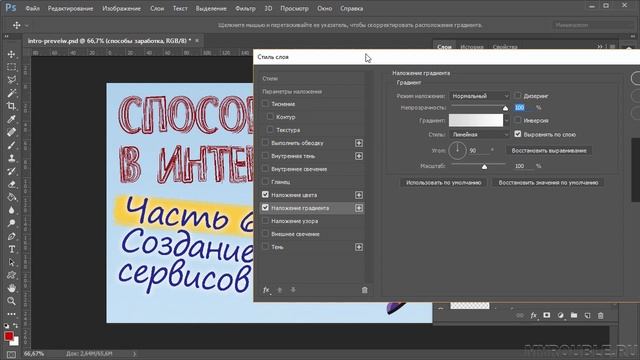
Task: Select the Blur tool
Action: pos(11,210)
